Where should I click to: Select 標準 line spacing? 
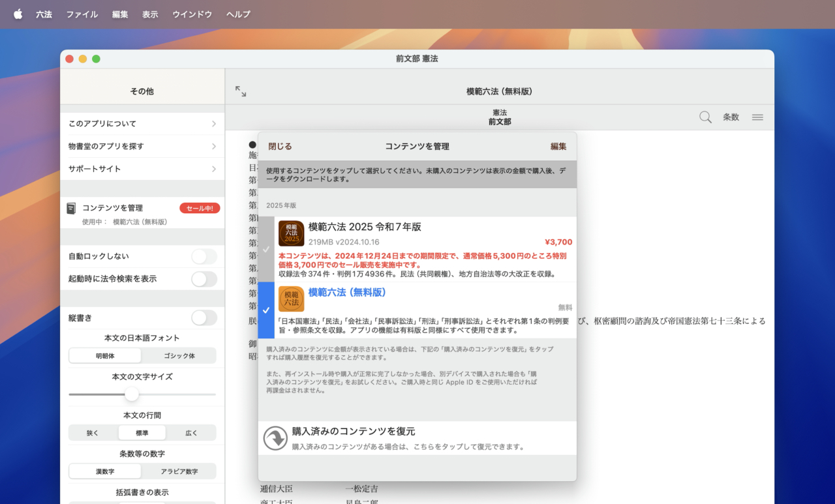click(x=142, y=433)
